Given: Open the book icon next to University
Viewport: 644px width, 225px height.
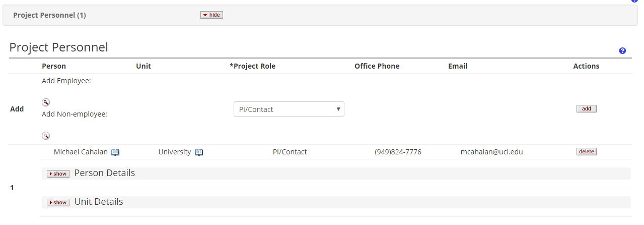Looking at the screenshot, I should [199, 152].
